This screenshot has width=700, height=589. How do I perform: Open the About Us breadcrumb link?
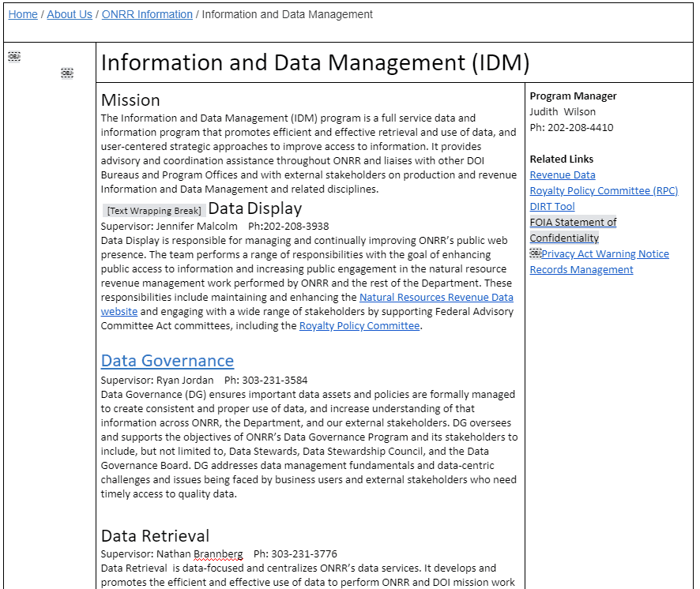point(70,14)
